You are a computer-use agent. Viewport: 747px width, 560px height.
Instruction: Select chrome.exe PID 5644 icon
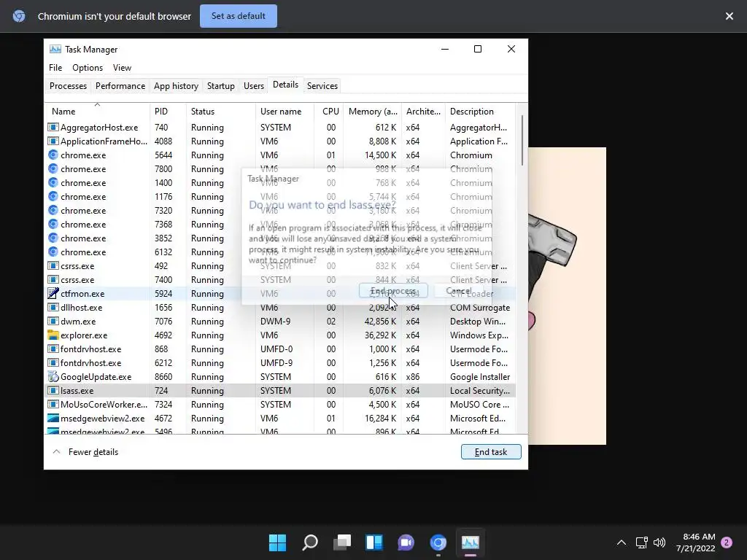(x=53, y=155)
